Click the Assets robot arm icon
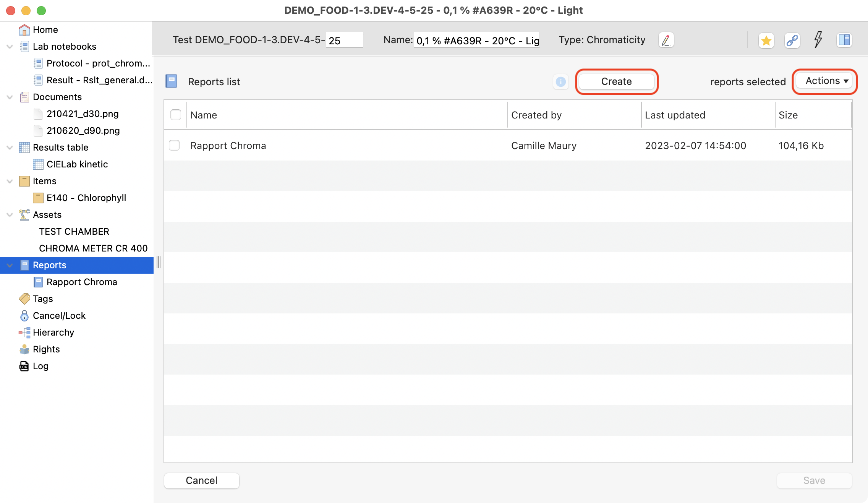The height and width of the screenshot is (503, 868). coord(24,215)
